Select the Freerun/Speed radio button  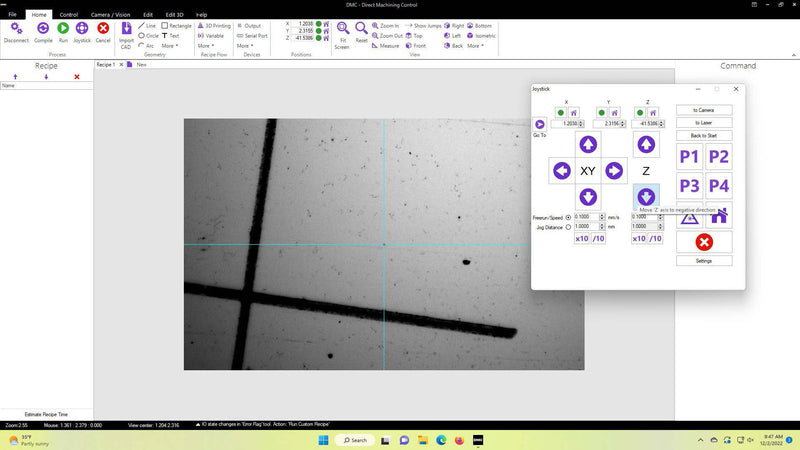point(568,217)
